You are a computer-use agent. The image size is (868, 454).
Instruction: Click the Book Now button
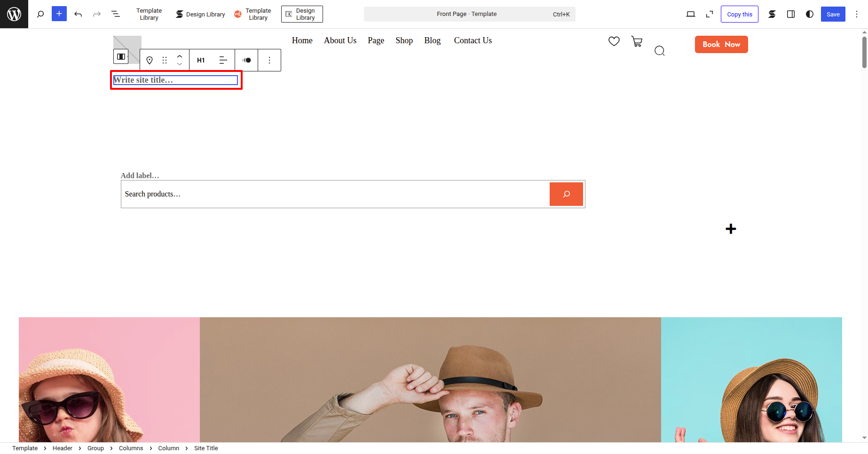coord(721,44)
